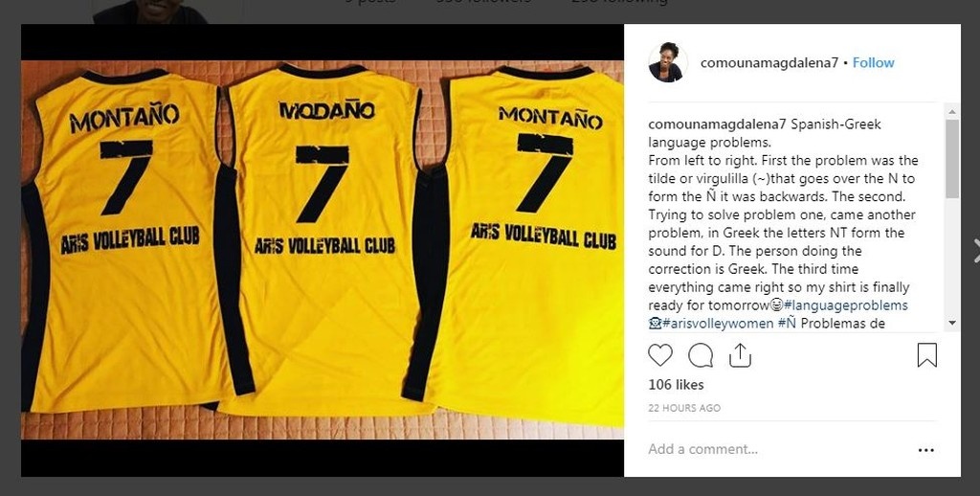
Task: Save the post with the bookmark icon
Action: [x=926, y=354]
